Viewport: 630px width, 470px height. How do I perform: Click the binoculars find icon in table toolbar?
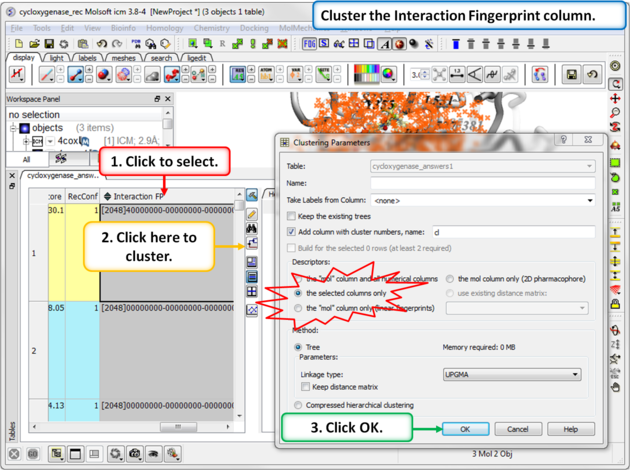252,229
